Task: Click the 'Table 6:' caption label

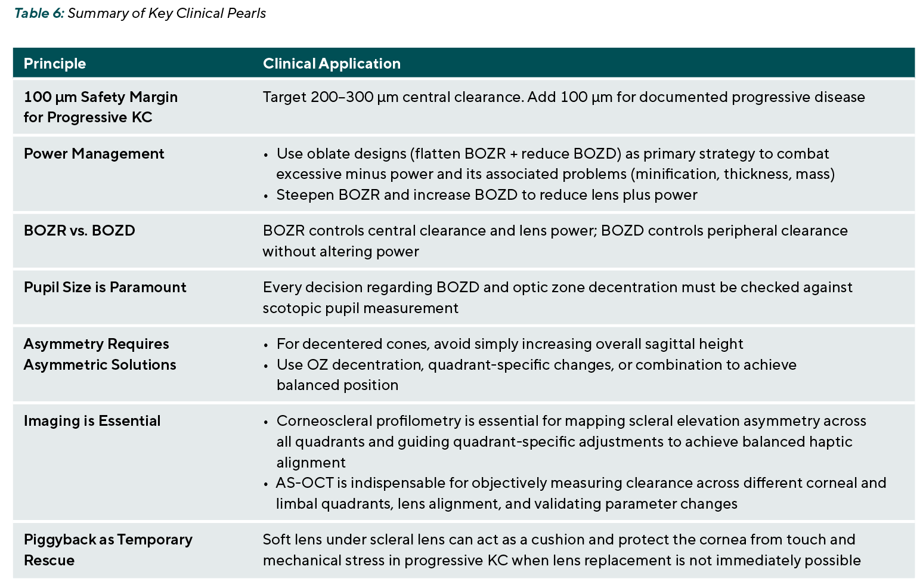Action: (39, 13)
